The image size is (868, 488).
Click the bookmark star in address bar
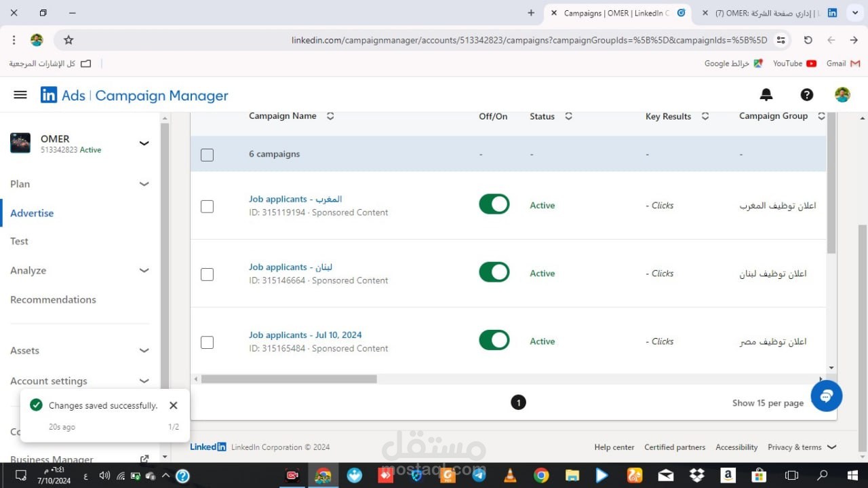tap(68, 40)
